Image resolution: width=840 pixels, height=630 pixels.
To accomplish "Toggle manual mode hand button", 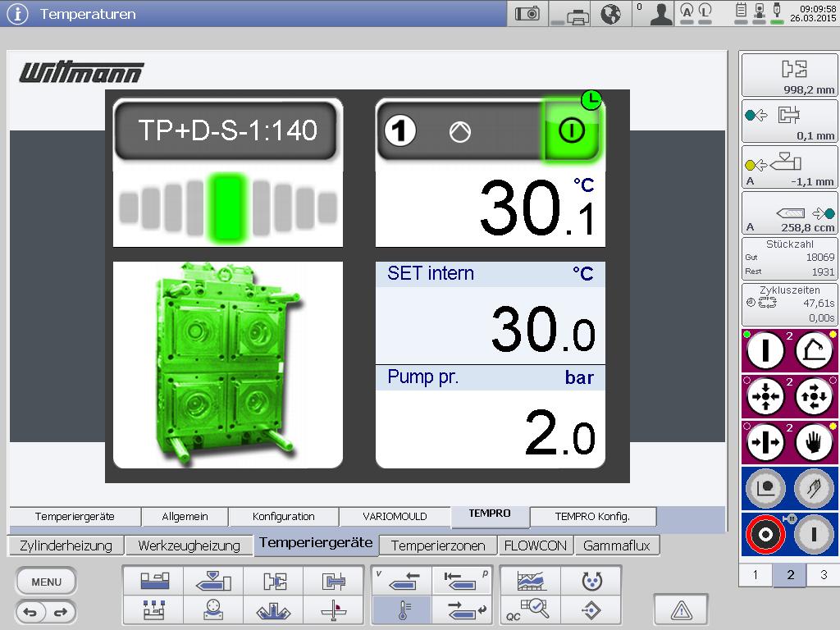I will pos(814,442).
